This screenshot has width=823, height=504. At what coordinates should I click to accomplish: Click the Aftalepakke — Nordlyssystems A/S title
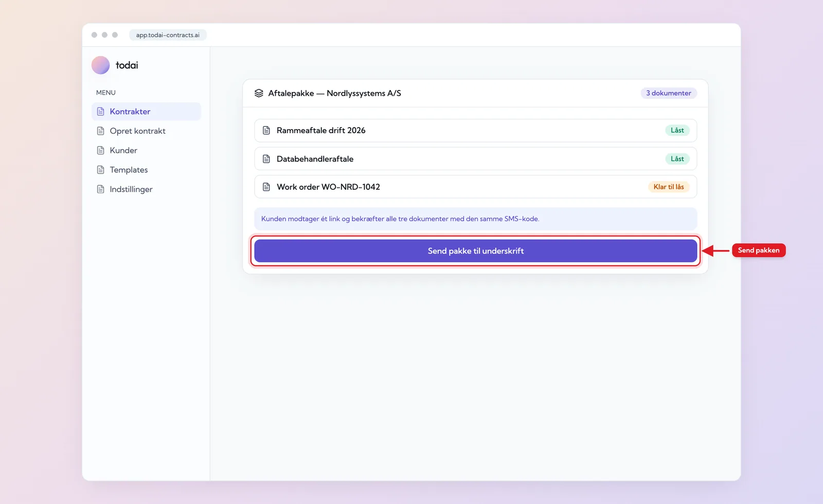coord(334,93)
